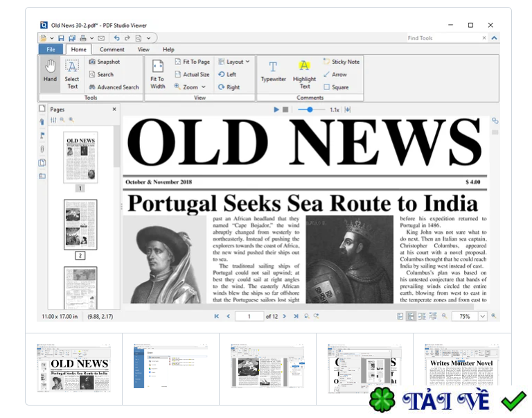Image resolution: width=532 pixels, height=418 pixels.
Task: Click the Find Tools search field
Action: tap(443, 38)
